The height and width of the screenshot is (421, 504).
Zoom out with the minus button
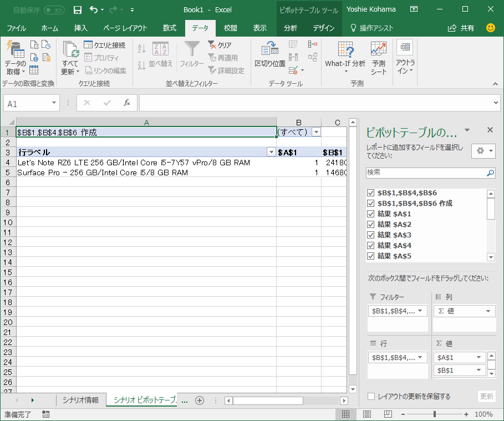(x=403, y=414)
